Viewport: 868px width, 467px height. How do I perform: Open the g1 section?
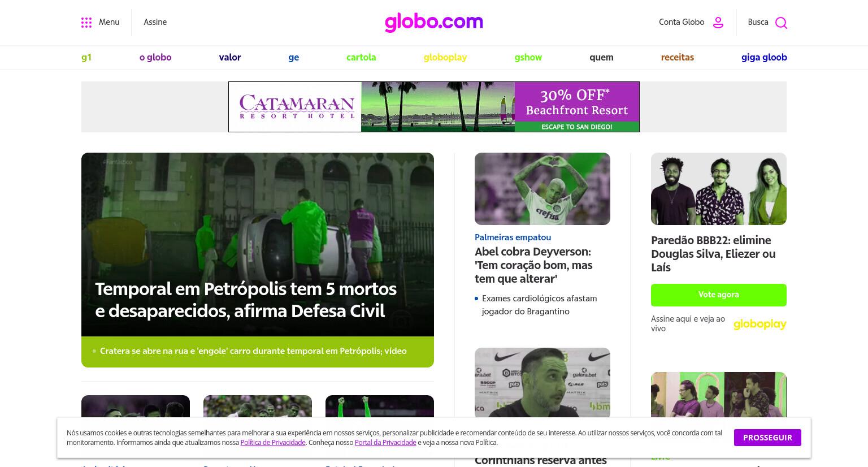click(x=86, y=57)
